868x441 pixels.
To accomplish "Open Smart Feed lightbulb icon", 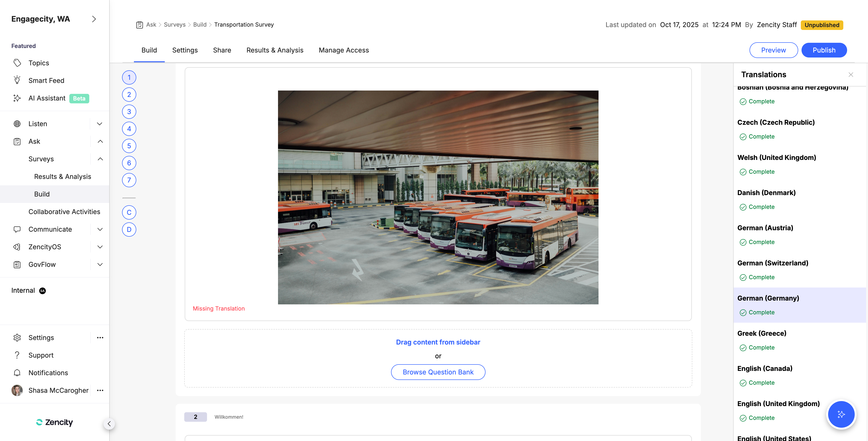I will (x=17, y=80).
